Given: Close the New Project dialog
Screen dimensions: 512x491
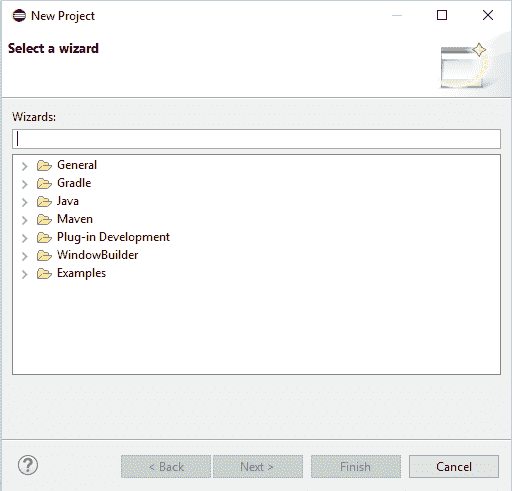Looking at the screenshot, I should click(x=488, y=15).
